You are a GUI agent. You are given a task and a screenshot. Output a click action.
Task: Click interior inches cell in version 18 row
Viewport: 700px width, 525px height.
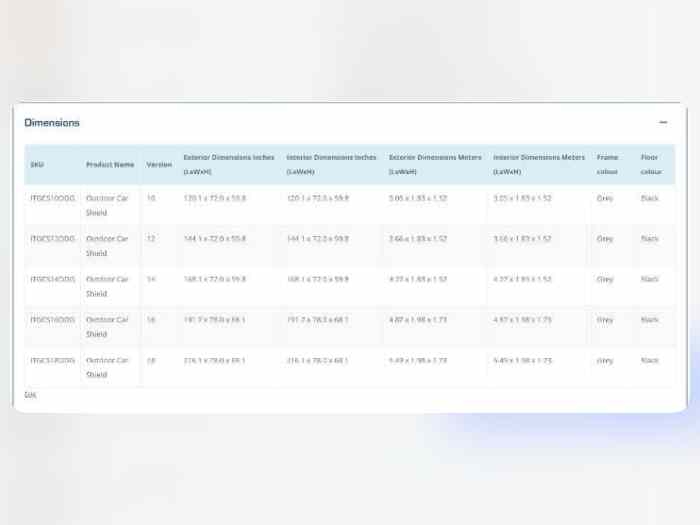coord(318,360)
